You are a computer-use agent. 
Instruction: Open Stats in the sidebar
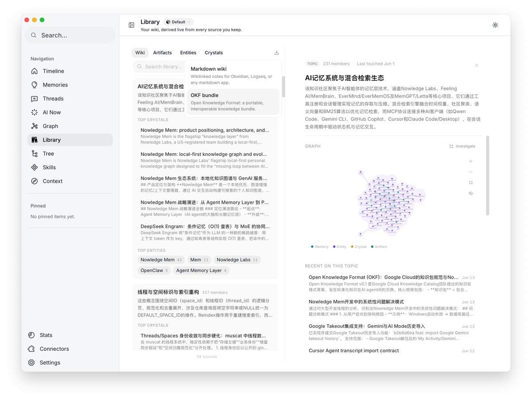[x=70, y=335]
